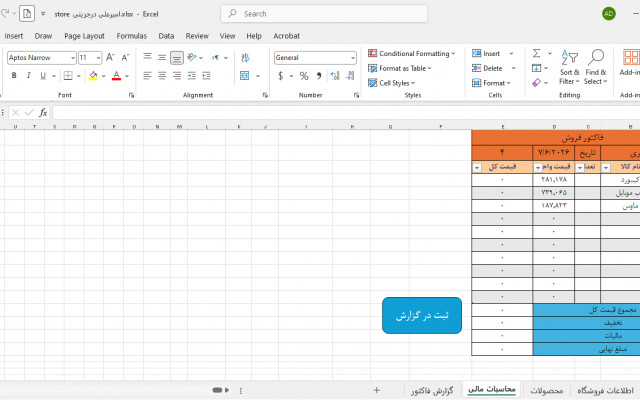This screenshot has width=640, height=400.
Task: Open Conditional Formatting menu
Action: click(x=411, y=53)
